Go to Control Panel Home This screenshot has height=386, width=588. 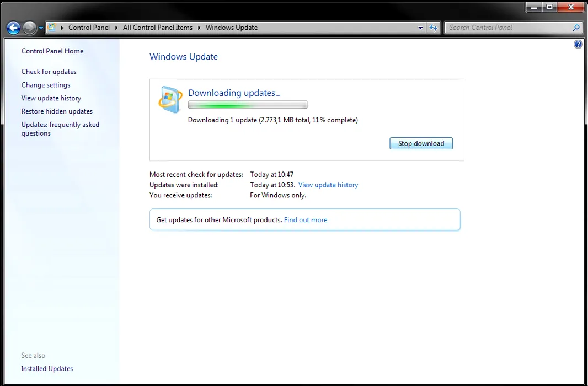tap(52, 51)
